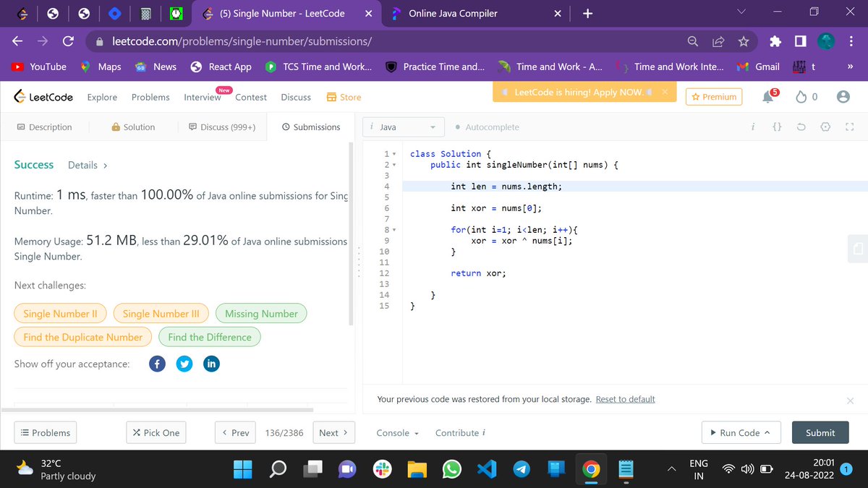This screenshot has width=868, height=488.
Task: Click the Reset to default link
Action: 625,399
